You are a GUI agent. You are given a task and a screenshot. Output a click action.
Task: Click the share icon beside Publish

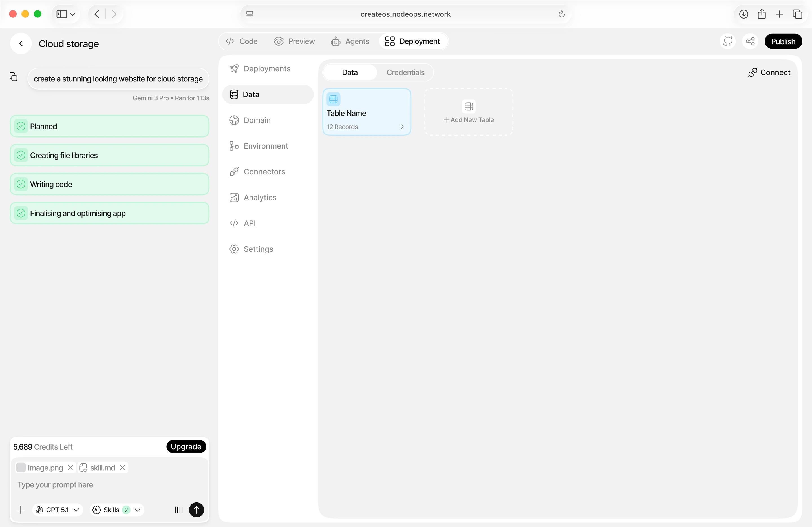(750, 42)
